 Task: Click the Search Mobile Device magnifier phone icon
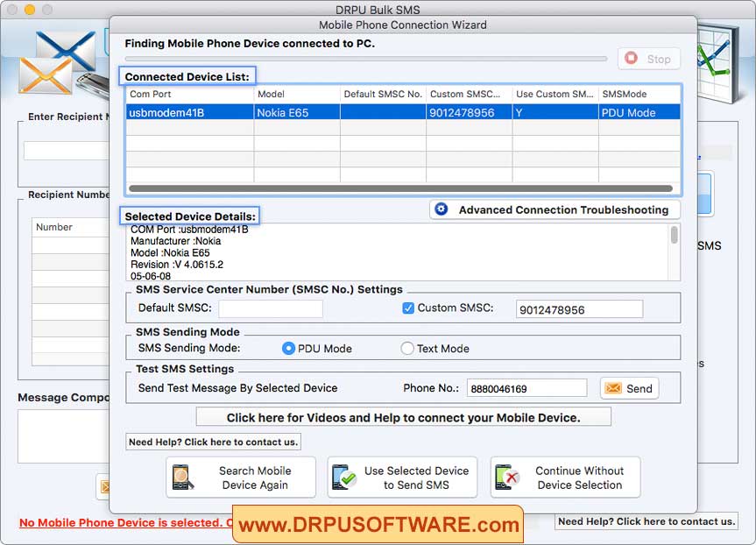(x=183, y=477)
